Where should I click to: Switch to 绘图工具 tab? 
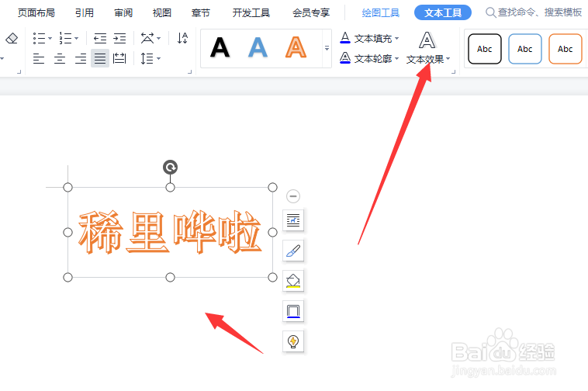pos(381,12)
